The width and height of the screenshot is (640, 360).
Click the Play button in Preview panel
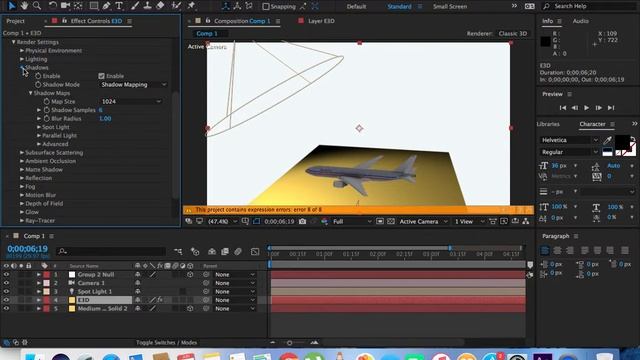coord(587,108)
